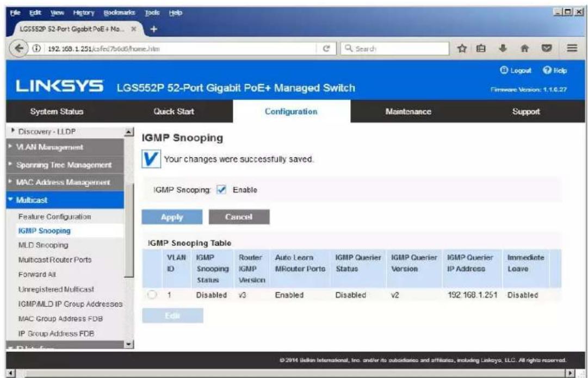
Task: Open downloads arrow icon
Action: pos(504,48)
